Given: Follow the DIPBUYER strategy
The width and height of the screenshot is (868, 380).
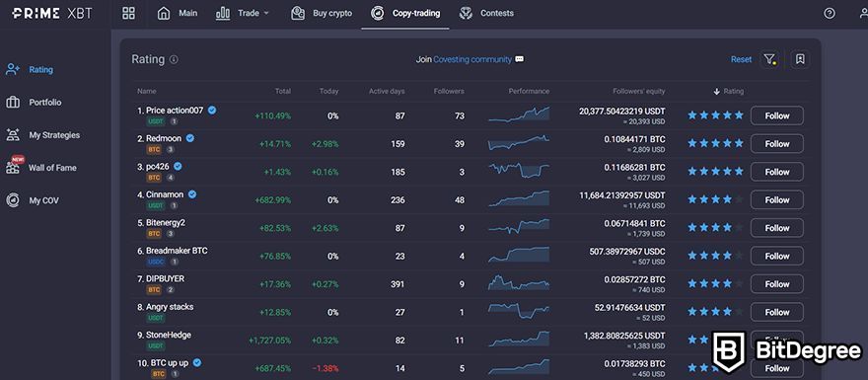Looking at the screenshot, I should 776,284.
